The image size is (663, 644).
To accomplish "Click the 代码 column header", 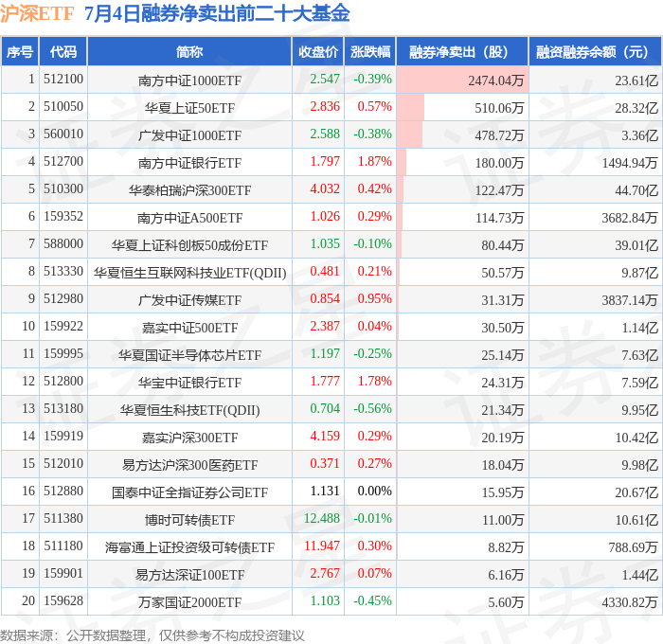I will point(63,51).
